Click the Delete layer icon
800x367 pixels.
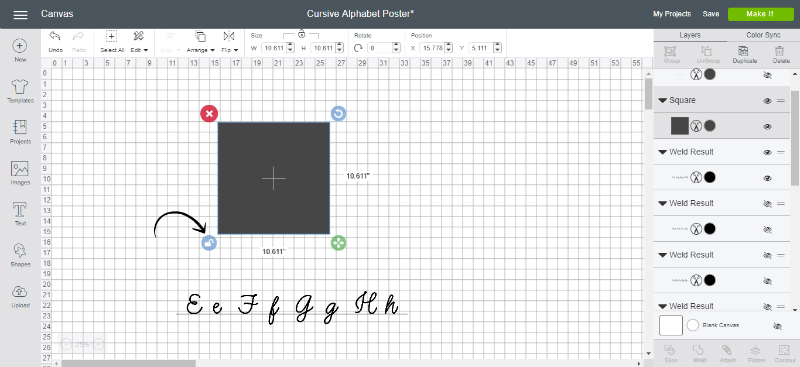779,51
